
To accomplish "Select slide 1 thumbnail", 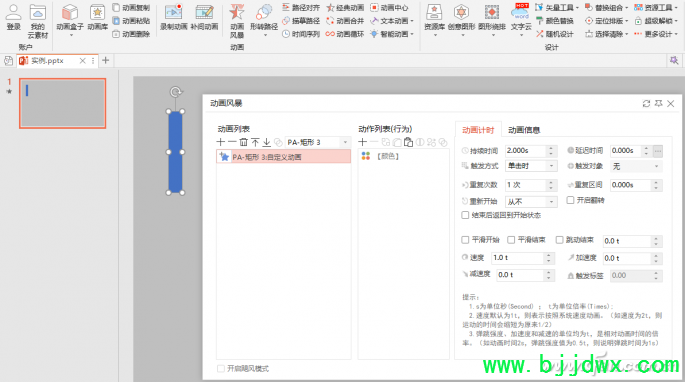I will tap(62, 103).
